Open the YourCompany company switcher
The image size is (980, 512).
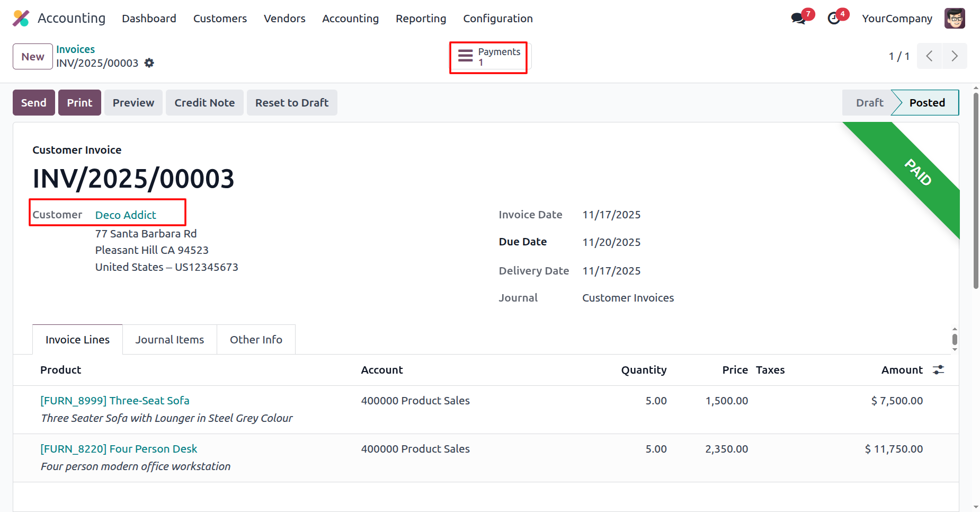[897, 19]
